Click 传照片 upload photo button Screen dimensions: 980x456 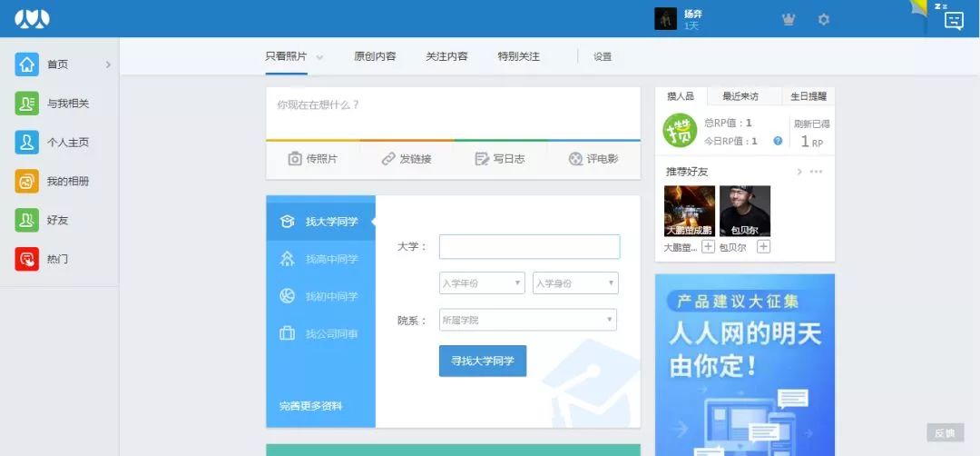click(312, 159)
